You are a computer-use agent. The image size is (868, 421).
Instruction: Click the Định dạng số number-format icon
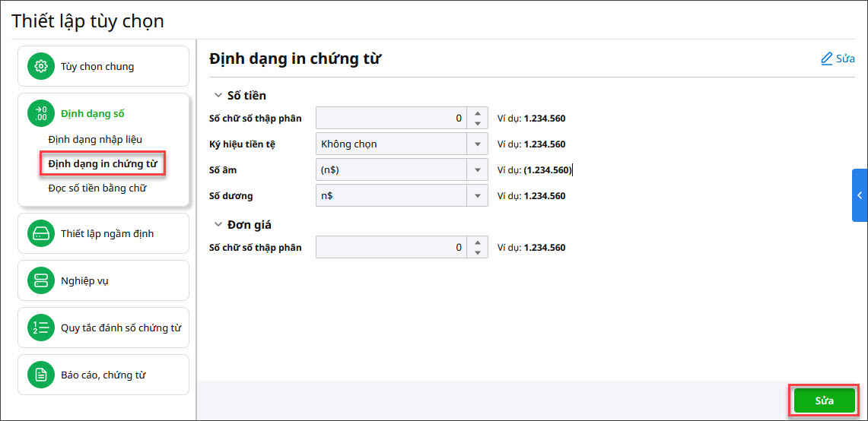41,114
